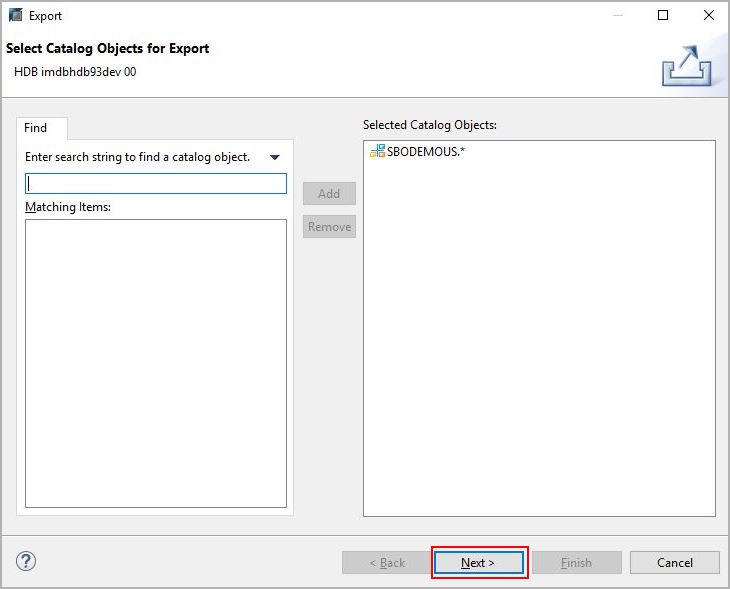Cancel the export wizard
The image size is (730, 589).
(x=674, y=562)
